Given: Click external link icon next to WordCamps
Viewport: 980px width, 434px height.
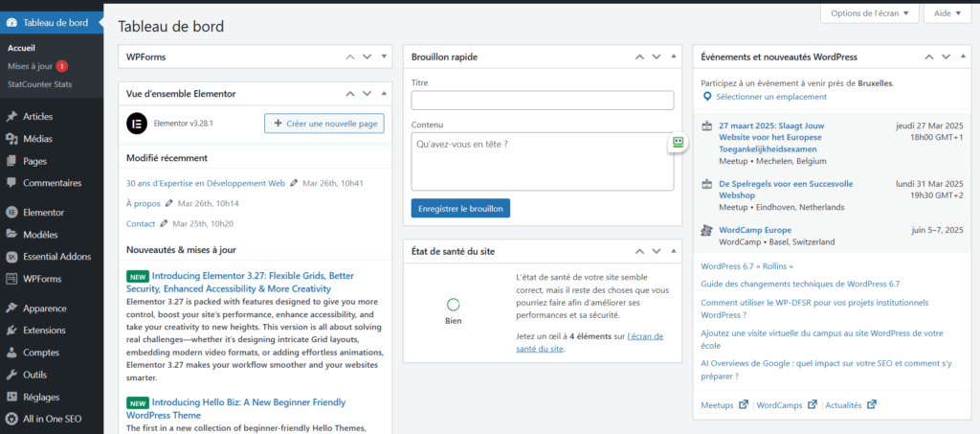Looking at the screenshot, I should pyautogui.click(x=812, y=404).
